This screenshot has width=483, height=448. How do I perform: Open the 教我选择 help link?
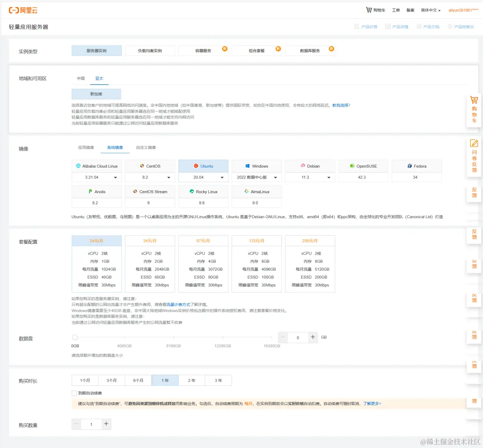click(x=341, y=105)
